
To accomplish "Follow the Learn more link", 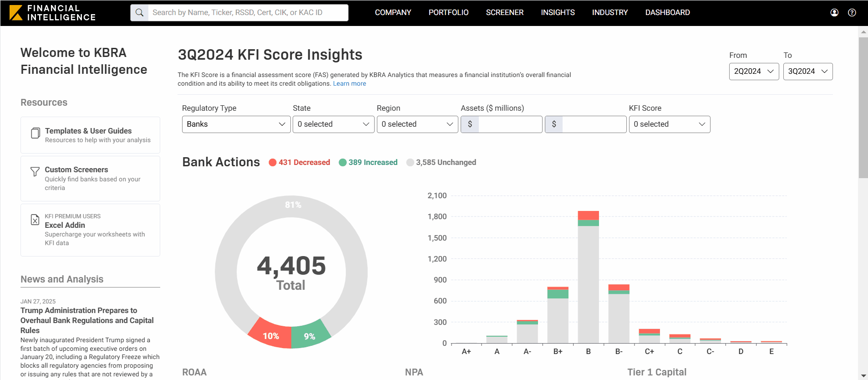I will point(350,83).
